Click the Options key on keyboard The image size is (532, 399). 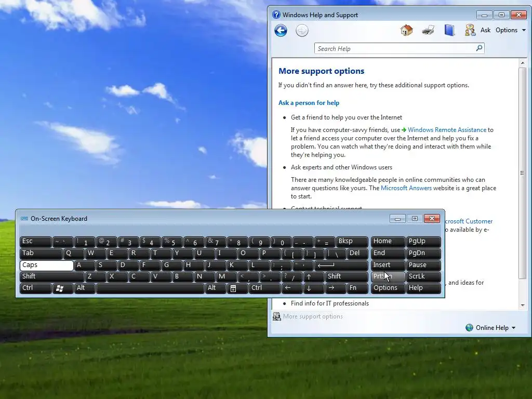point(388,288)
